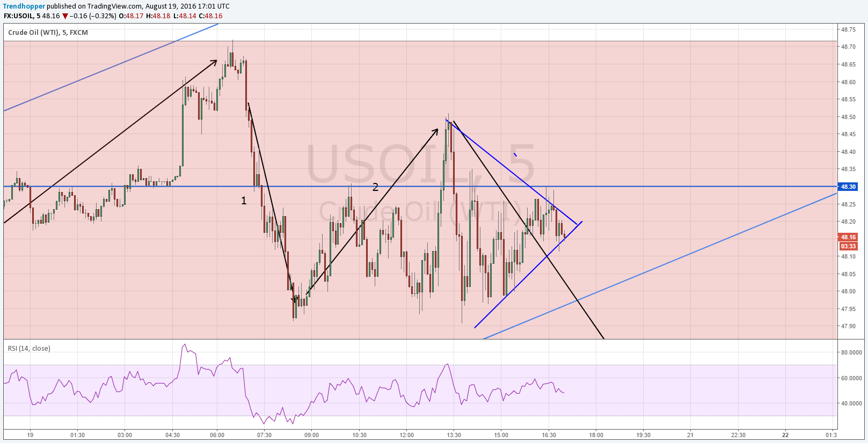Click the 40.0000 RSI scale label
The width and height of the screenshot is (868, 443).
coord(851,403)
